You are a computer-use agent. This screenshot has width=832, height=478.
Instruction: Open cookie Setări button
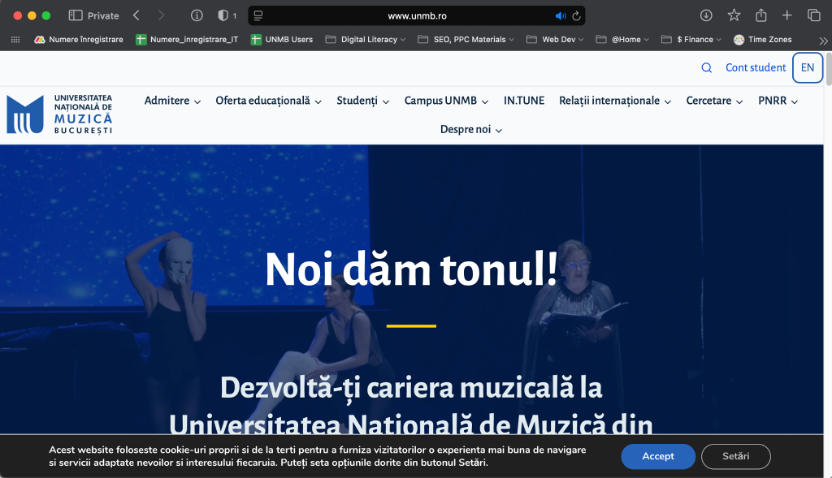pyautogui.click(x=736, y=456)
